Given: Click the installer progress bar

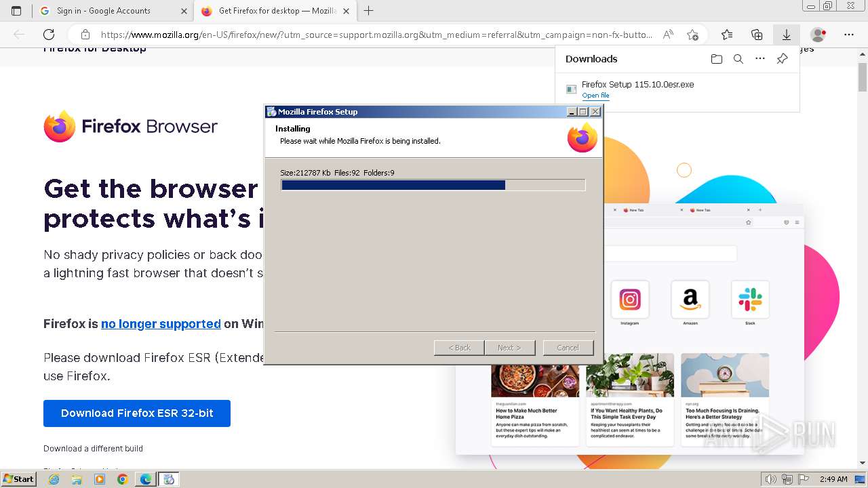Looking at the screenshot, I should (x=433, y=185).
